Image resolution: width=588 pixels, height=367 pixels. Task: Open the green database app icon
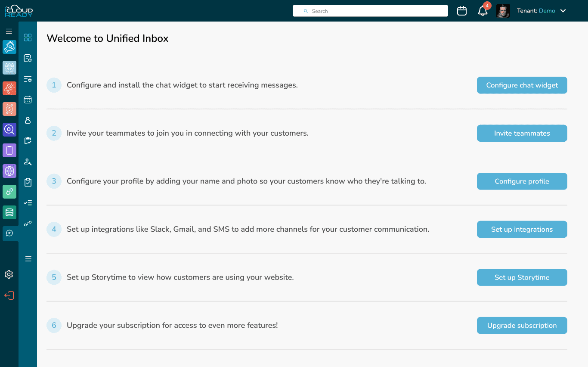click(9, 212)
